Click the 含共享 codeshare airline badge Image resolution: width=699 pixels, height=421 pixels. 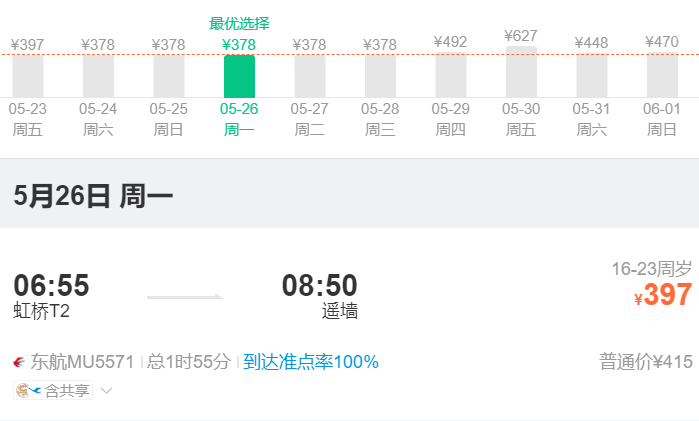coord(53,390)
